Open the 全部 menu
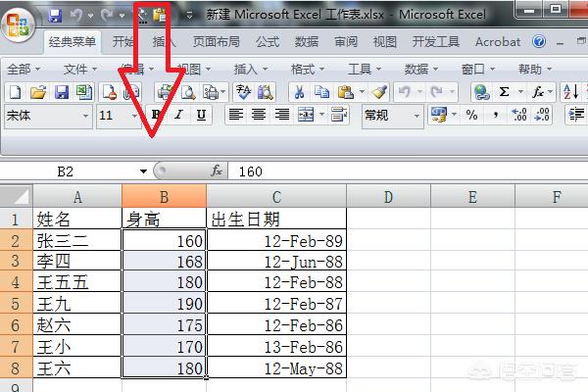The width and height of the screenshot is (588, 392). pos(24,70)
